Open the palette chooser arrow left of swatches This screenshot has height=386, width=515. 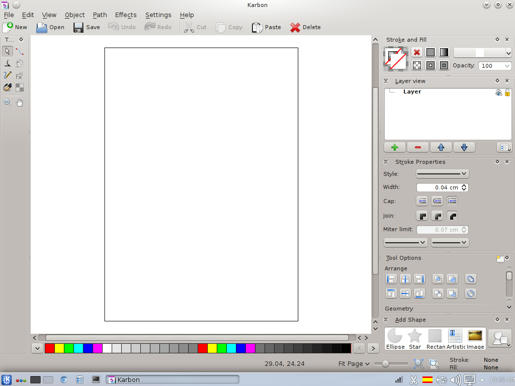(x=37, y=348)
